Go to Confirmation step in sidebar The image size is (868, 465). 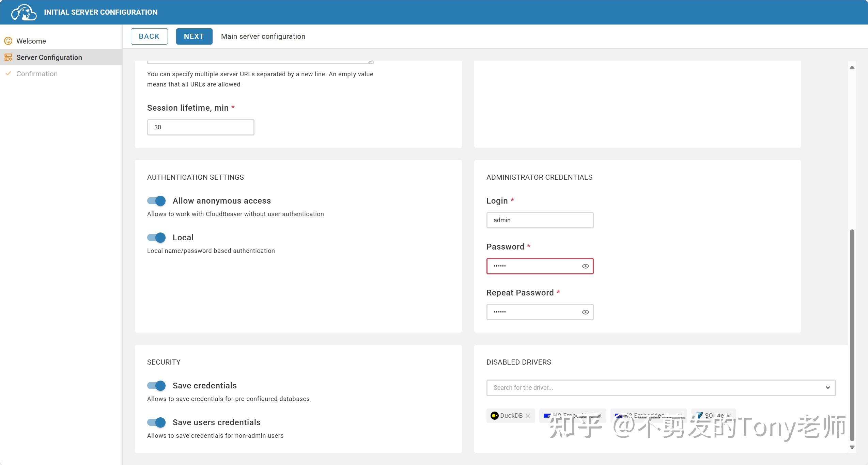tap(37, 74)
